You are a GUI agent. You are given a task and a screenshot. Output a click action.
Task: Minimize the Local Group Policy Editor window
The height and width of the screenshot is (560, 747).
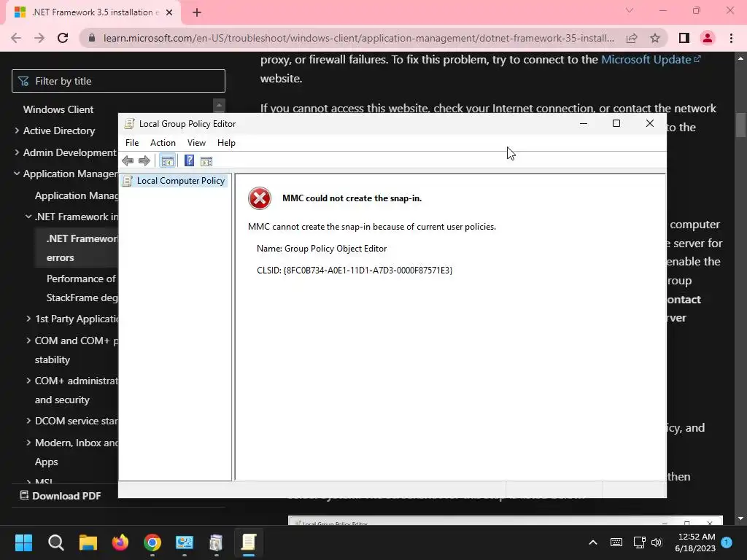pos(583,124)
